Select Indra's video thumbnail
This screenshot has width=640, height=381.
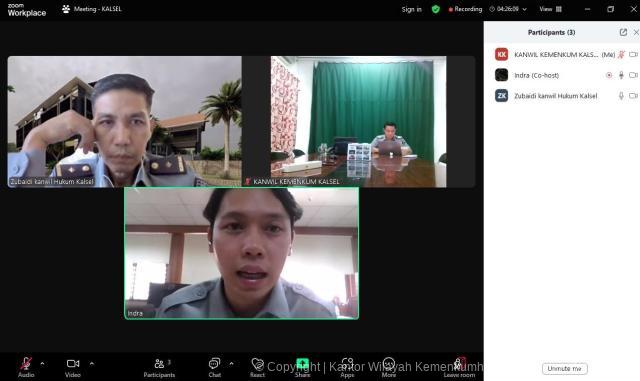click(242, 253)
